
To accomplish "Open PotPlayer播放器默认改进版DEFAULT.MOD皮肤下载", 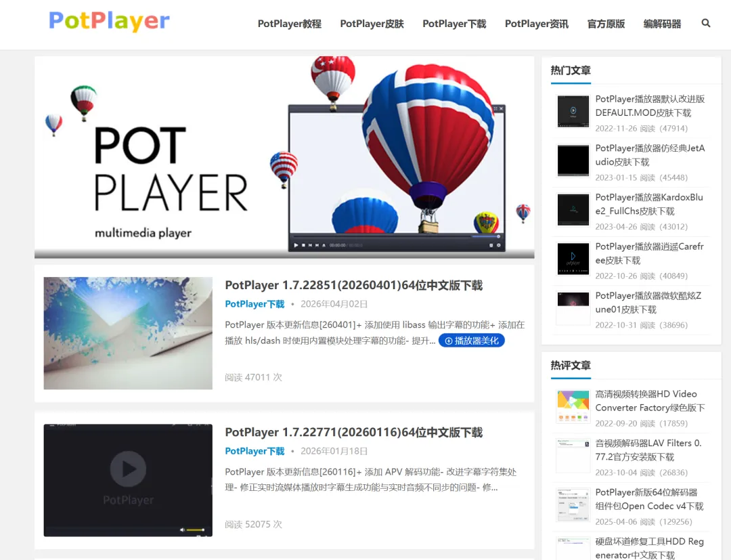I will pyautogui.click(x=650, y=106).
